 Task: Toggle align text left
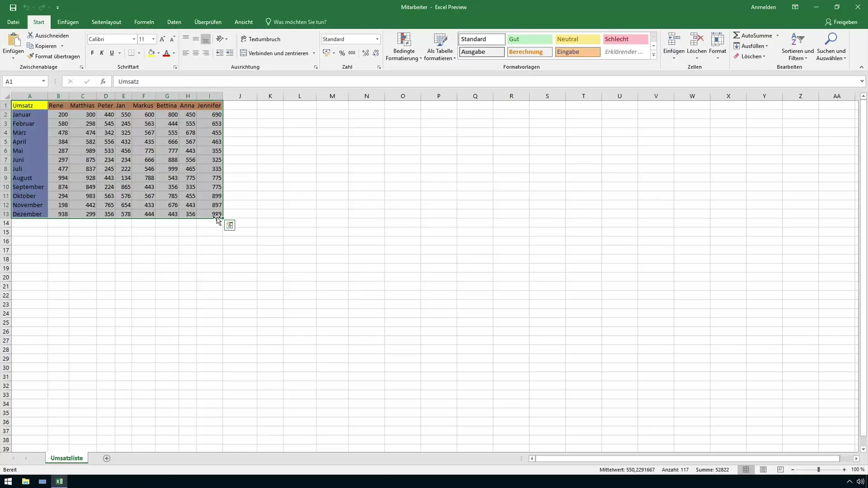(x=185, y=53)
